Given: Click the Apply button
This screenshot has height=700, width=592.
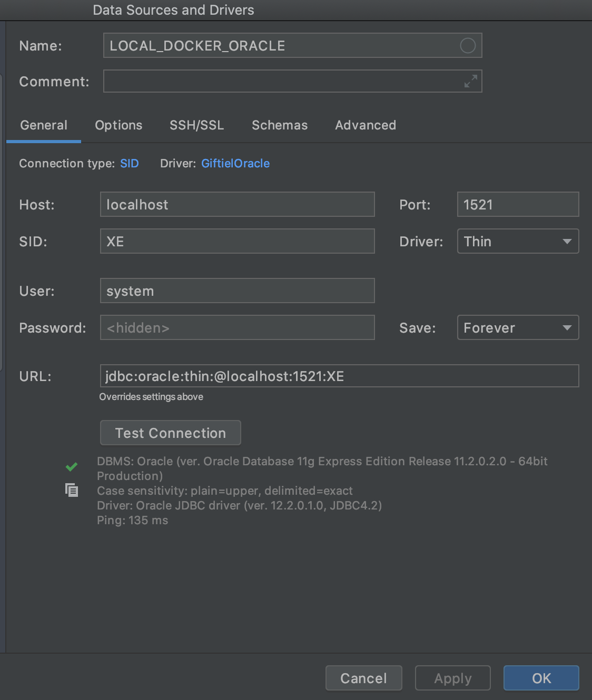Looking at the screenshot, I should pyautogui.click(x=453, y=678).
